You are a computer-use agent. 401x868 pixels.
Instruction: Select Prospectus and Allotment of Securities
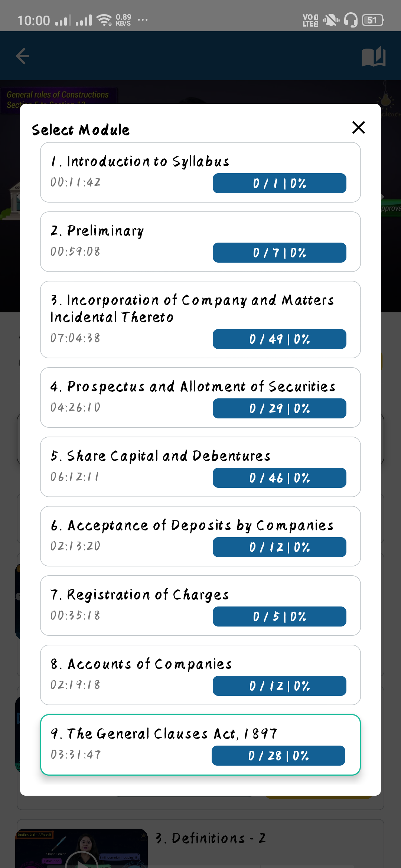point(193,387)
